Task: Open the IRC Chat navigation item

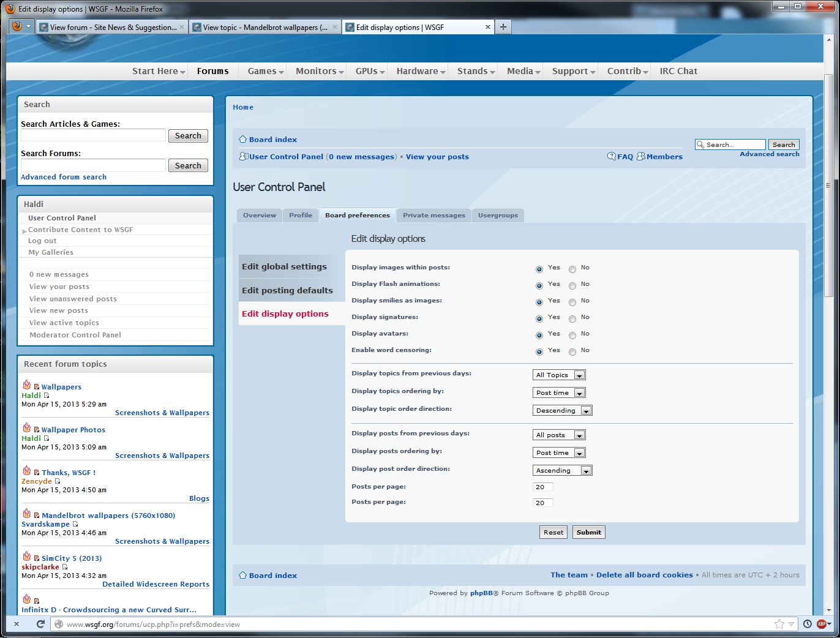Action: click(x=678, y=71)
